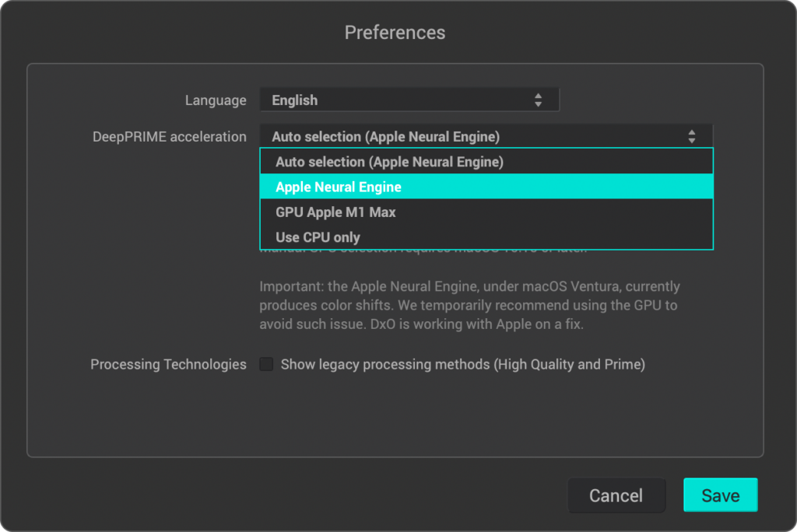Pick the Use CPU only option
The height and width of the screenshot is (532, 797).
486,236
